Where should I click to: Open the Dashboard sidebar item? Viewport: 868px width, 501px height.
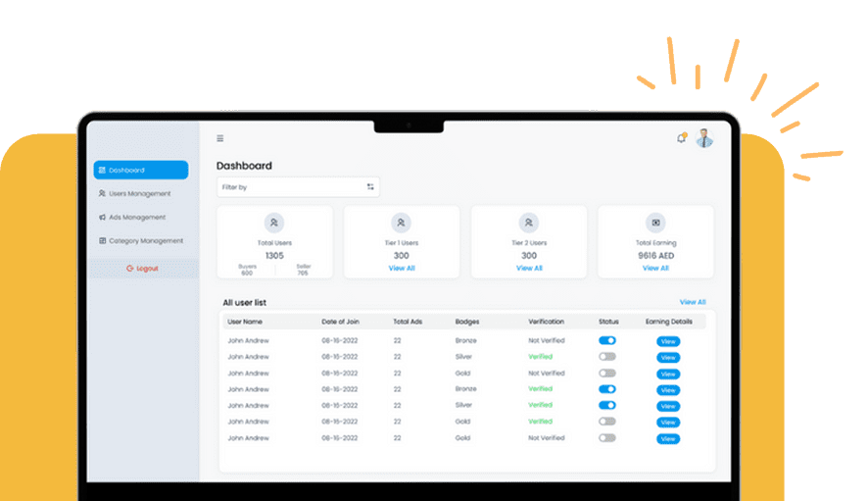click(141, 171)
